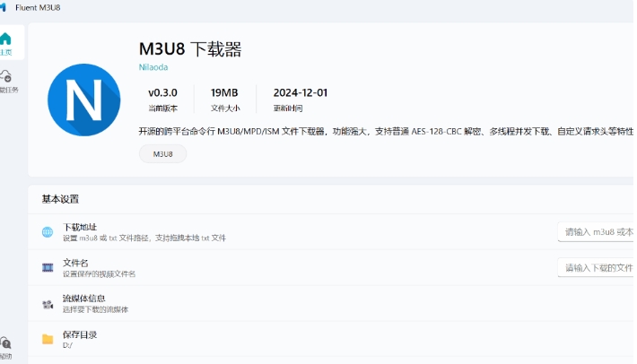The image size is (637, 364).
Task: Click the blue N application logo
Action: (x=84, y=100)
